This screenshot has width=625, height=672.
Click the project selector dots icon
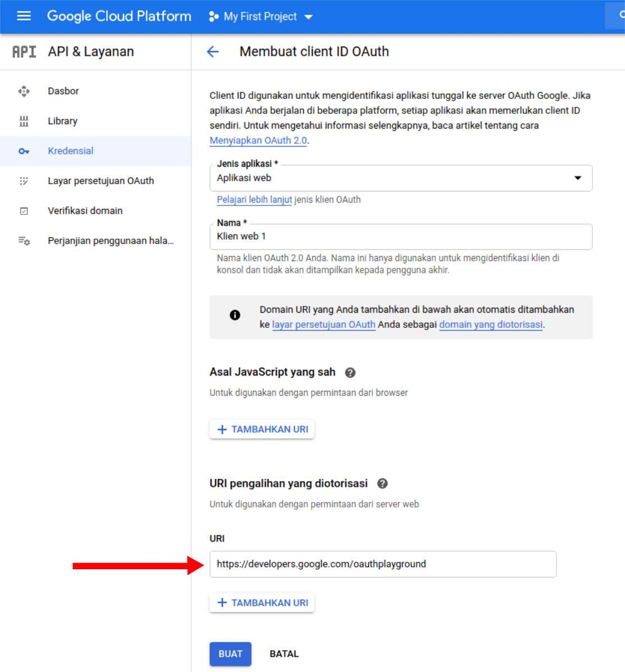click(x=213, y=17)
